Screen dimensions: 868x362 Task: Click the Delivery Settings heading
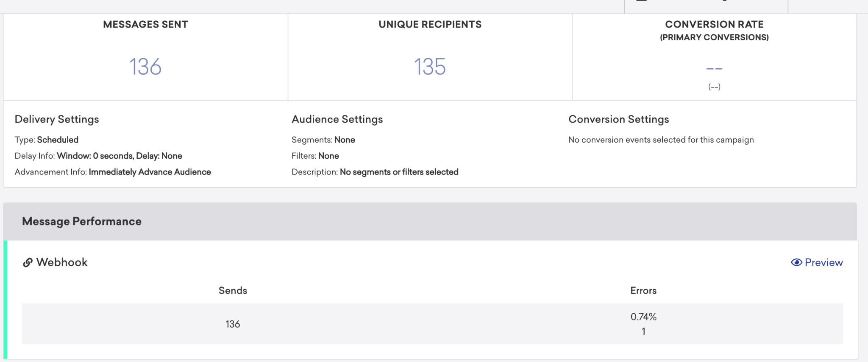pyautogui.click(x=57, y=119)
